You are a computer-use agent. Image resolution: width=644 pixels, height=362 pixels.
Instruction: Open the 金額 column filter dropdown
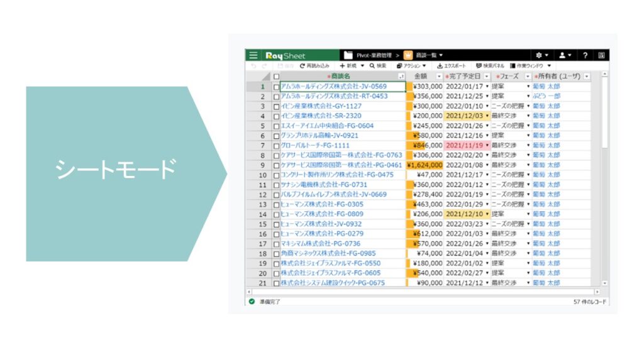(x=439, y=76)
